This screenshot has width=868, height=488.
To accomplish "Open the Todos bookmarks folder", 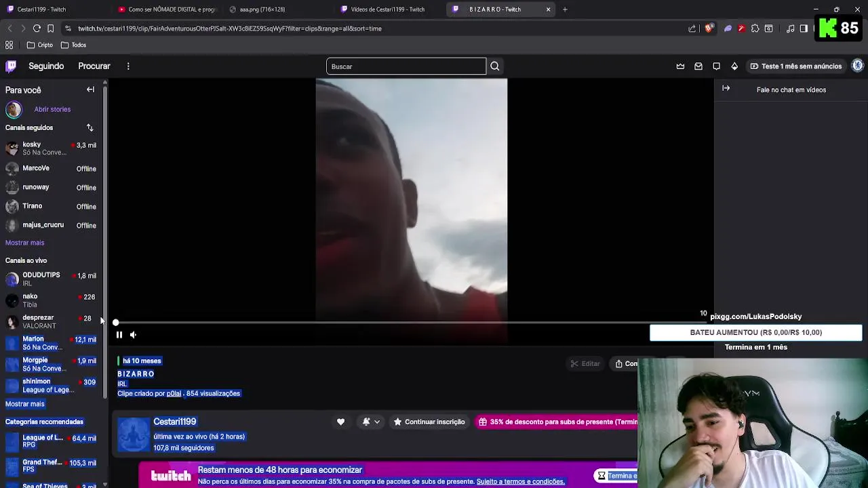I will pos(73,45).
